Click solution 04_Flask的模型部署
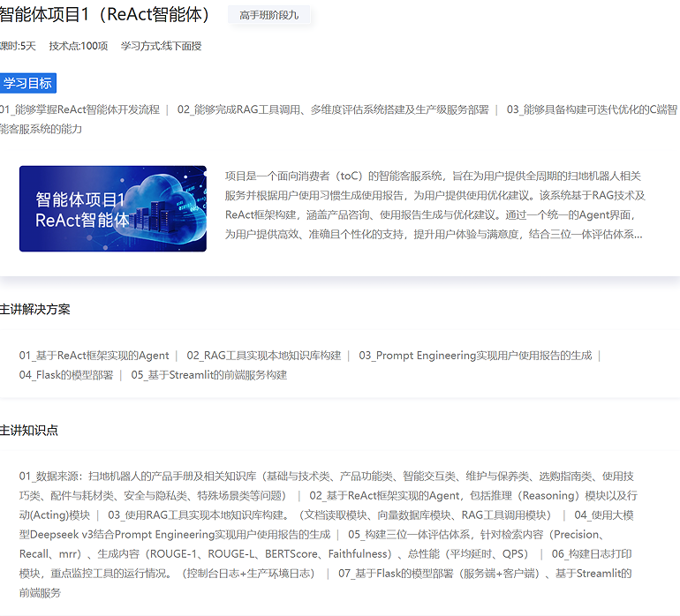Screen dimensions: 680x616 pyautogui.click(x=66, y=375)
